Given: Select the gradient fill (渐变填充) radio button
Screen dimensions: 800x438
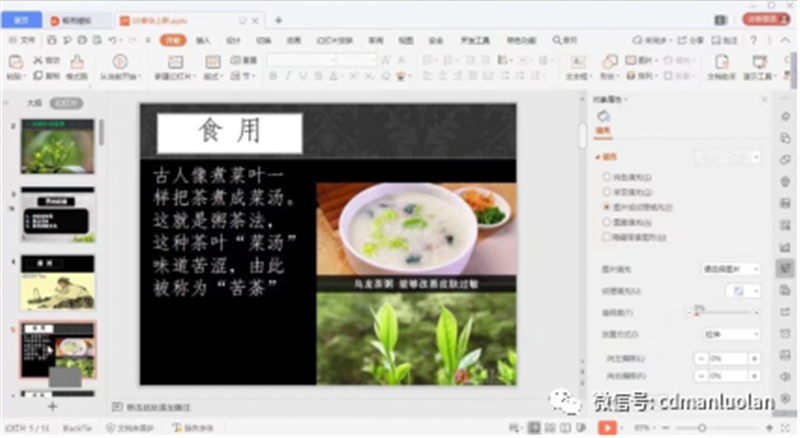Looking at the screenshot, I should click(x=606, y=191).
